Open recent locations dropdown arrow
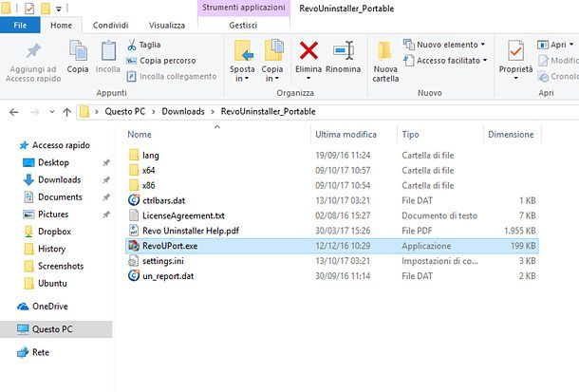579x392 pixels. coord(52,112)
